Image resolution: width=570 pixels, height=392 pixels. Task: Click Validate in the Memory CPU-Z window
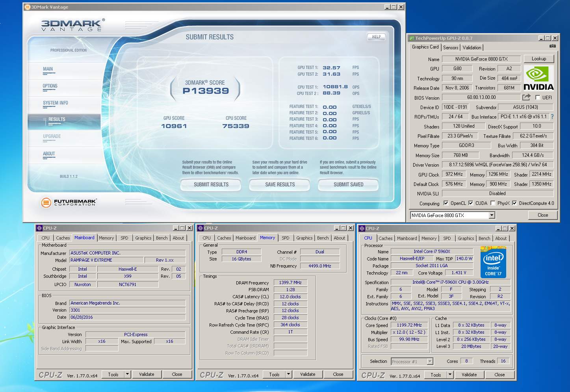(x=307, y=374)
